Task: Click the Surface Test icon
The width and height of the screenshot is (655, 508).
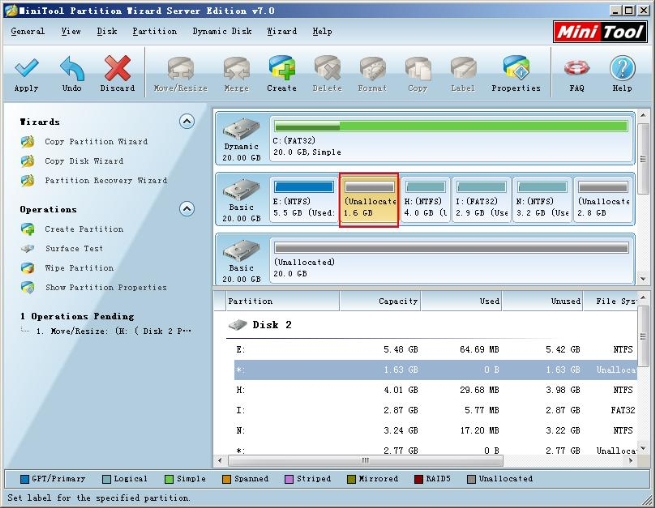Action: coord(28,249)
